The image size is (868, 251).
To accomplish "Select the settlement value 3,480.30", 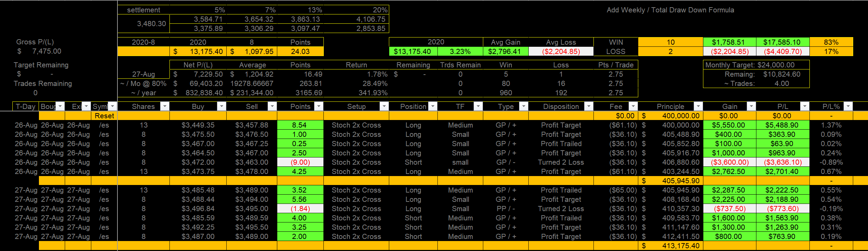I will tap(144, 24).
